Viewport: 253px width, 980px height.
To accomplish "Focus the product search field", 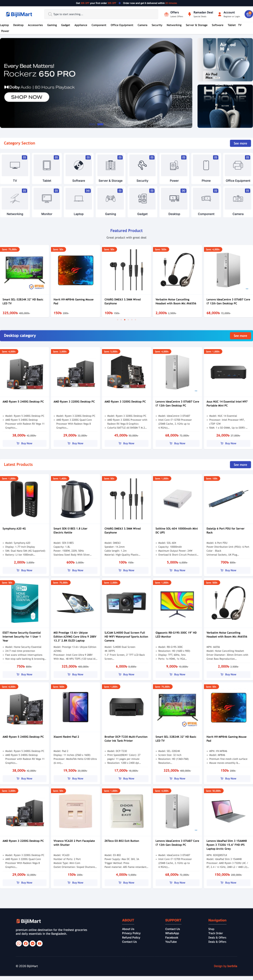I will (x=101, y=14).
